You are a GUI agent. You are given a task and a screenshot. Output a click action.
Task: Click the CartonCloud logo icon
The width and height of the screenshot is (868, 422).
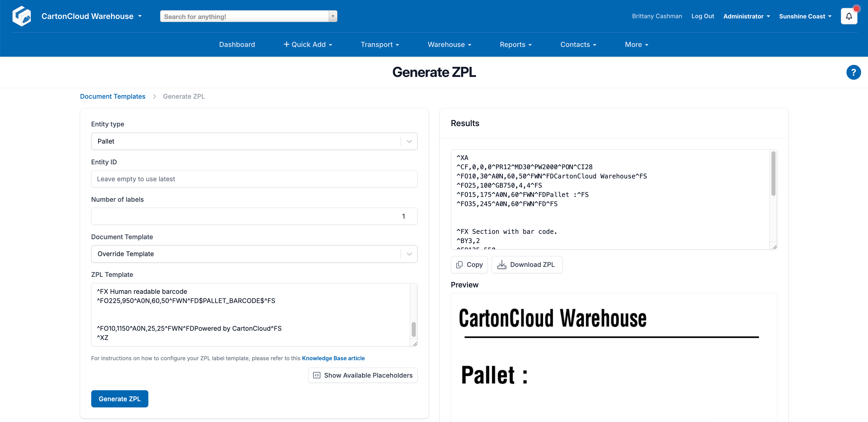[x=22, y=16]
